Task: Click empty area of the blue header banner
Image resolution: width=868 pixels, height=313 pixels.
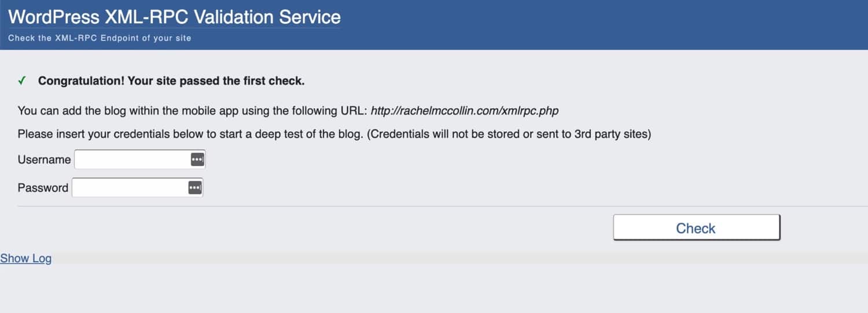Action: [579, 24]
